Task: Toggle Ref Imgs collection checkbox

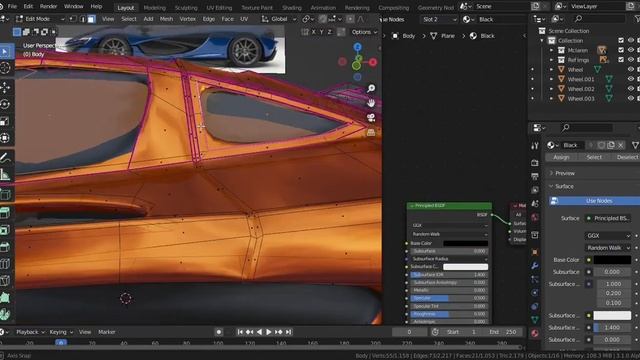Action: [621, 60]
